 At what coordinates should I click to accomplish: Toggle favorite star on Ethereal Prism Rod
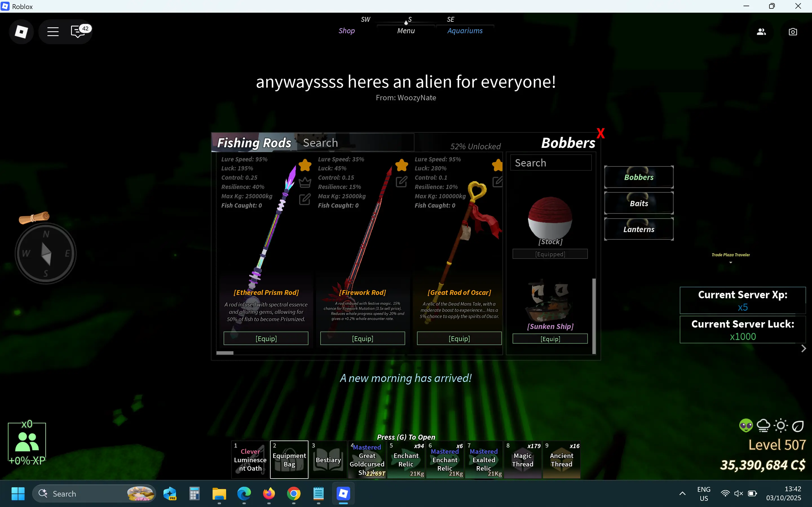[x=305, y=165]
